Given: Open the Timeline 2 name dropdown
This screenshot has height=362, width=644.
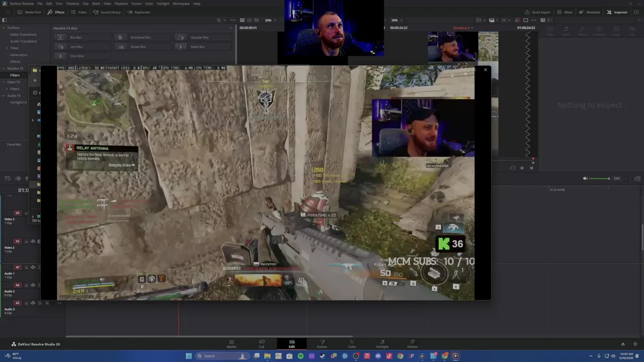Looking at the screenshot, I should click(x=463, y=28).
